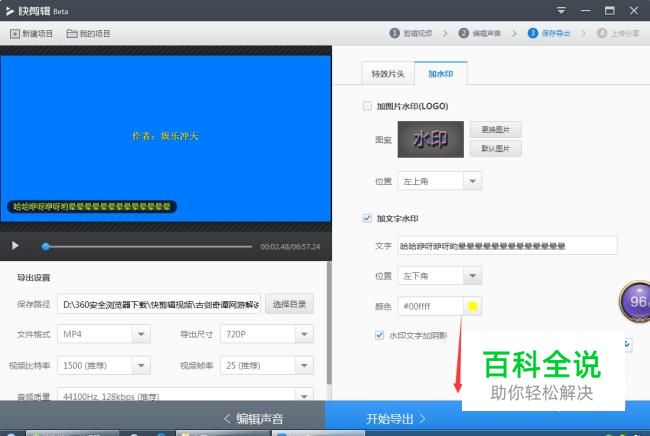This screenshot has height=436, width=650.
Task: Click the 新建项目 new project icon
Action: coord(15,34)
